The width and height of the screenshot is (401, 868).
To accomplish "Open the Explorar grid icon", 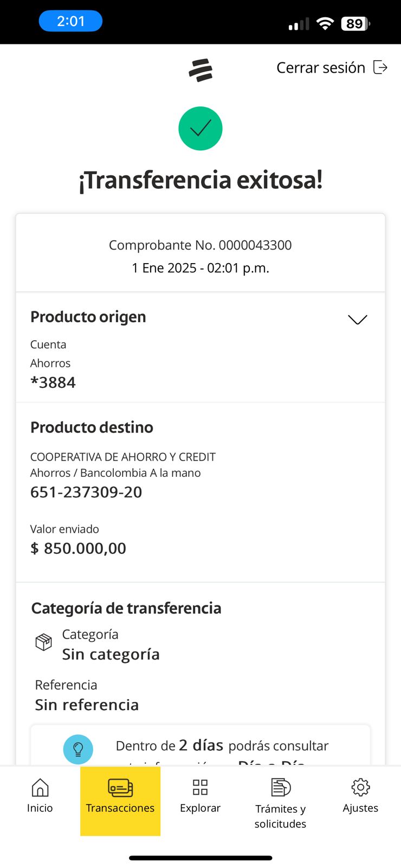I will tap(200, 787).
